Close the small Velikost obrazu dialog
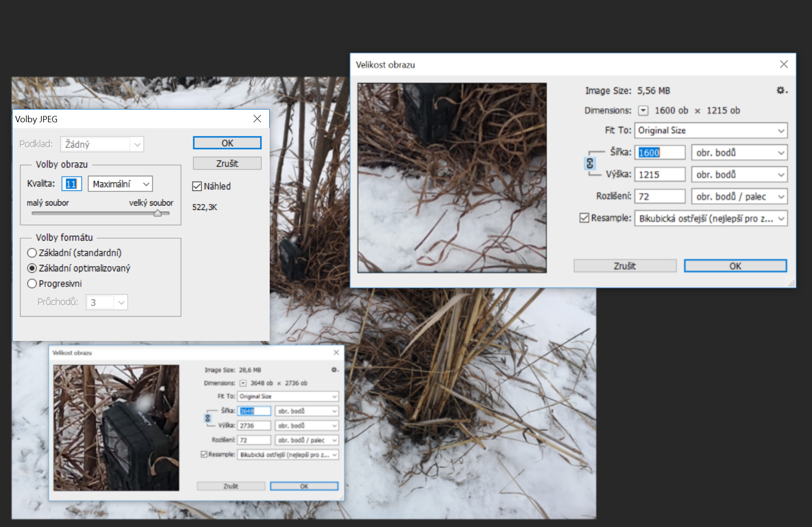This screenshot has height=527, width=812. (336, 353)
